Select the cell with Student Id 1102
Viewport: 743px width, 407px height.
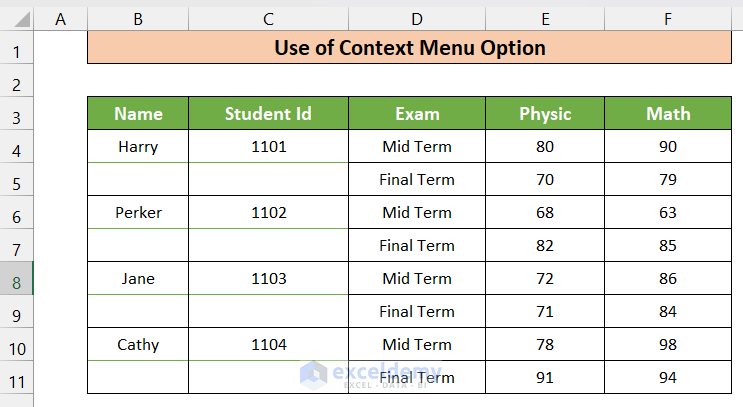(x=268, y=213)
